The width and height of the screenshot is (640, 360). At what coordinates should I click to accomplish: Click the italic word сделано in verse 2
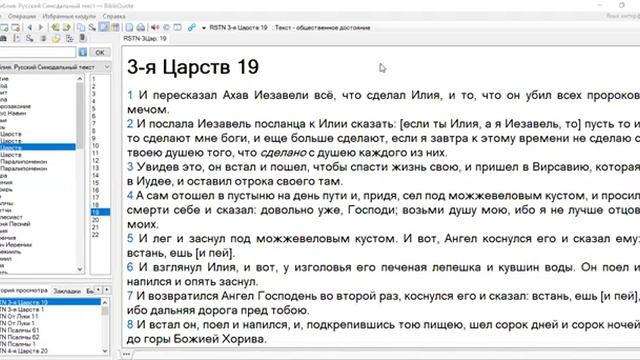283,153
